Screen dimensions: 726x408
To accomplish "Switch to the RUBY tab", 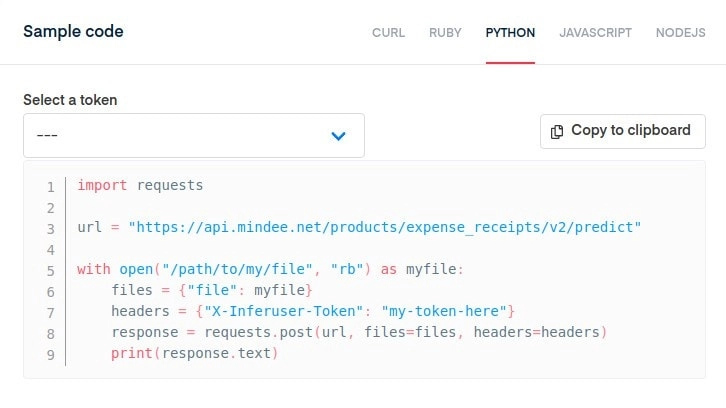I will 445,33.
